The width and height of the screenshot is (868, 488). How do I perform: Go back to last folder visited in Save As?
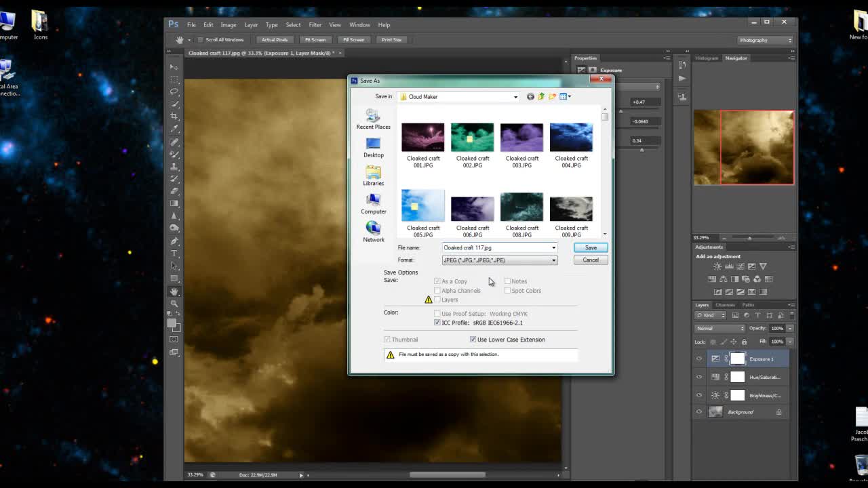530,96
